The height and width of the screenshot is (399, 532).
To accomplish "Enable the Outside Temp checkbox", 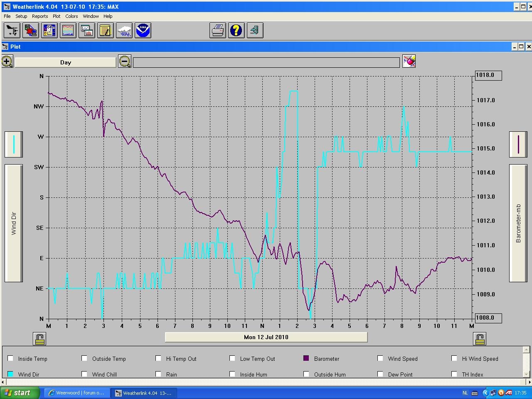I will [84, 358].
